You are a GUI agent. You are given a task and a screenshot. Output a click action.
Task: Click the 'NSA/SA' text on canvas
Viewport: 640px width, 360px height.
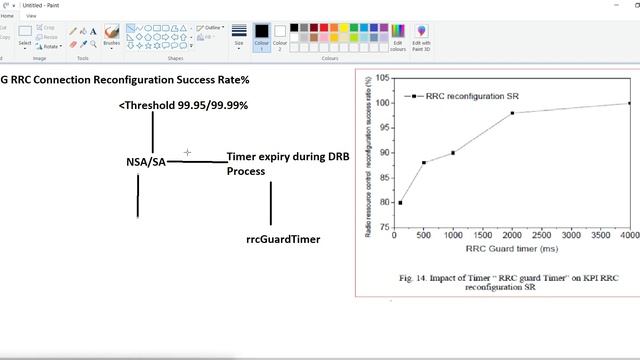146,162
